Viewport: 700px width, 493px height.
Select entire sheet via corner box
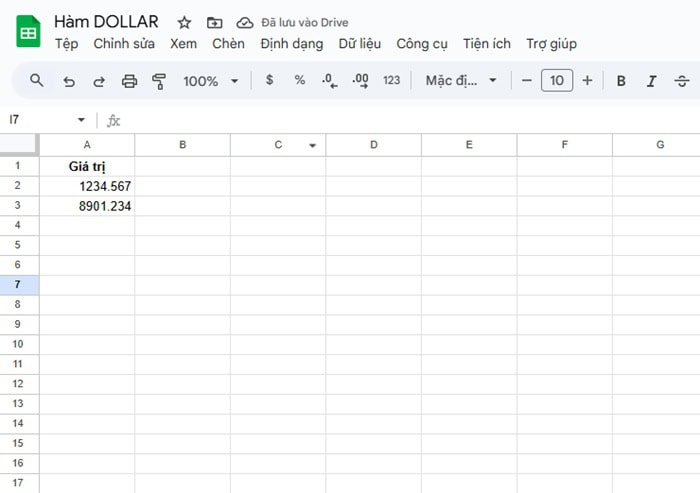(x=19, y=144)
